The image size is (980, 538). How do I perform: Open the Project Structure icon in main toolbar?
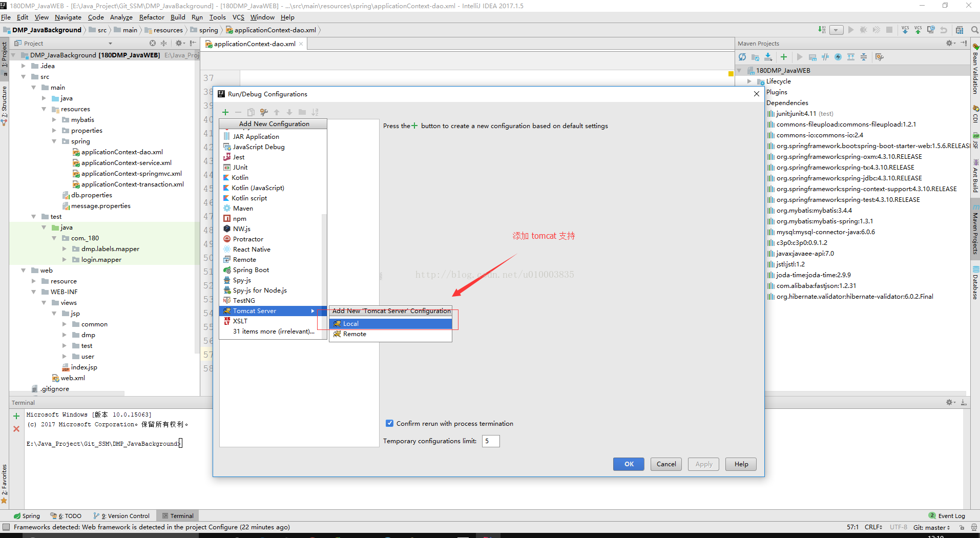coord(960,30)
